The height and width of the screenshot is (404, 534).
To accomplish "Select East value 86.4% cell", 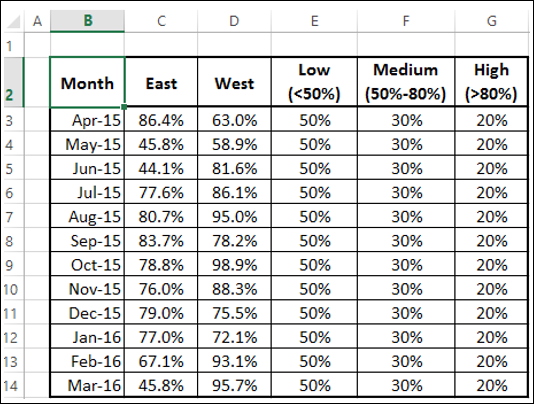I will point(161,120).
